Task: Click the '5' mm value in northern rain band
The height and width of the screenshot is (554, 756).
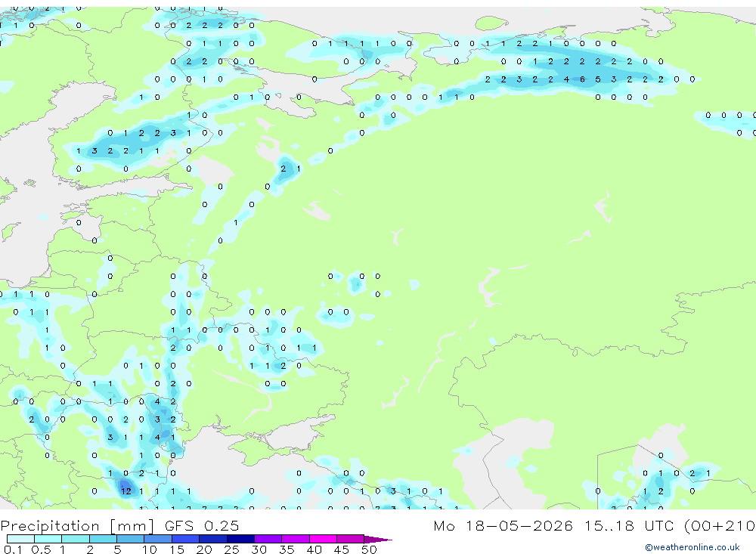Action: click(x=598, y=79)
